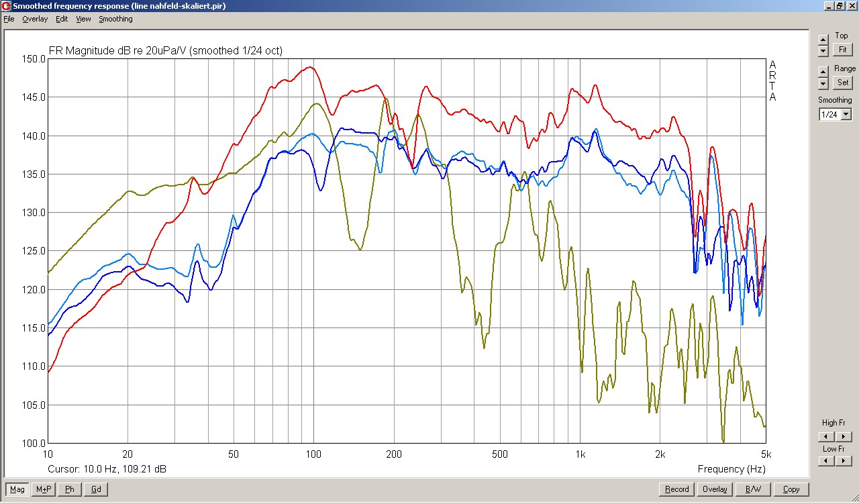Click the ARTA icon in title bar
Viewport: 859px width, 504px height.
7,6
